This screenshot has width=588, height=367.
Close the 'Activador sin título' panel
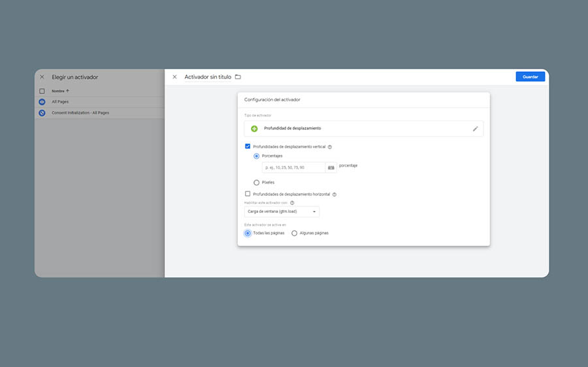pyautogui.click(x=174, y=77)
